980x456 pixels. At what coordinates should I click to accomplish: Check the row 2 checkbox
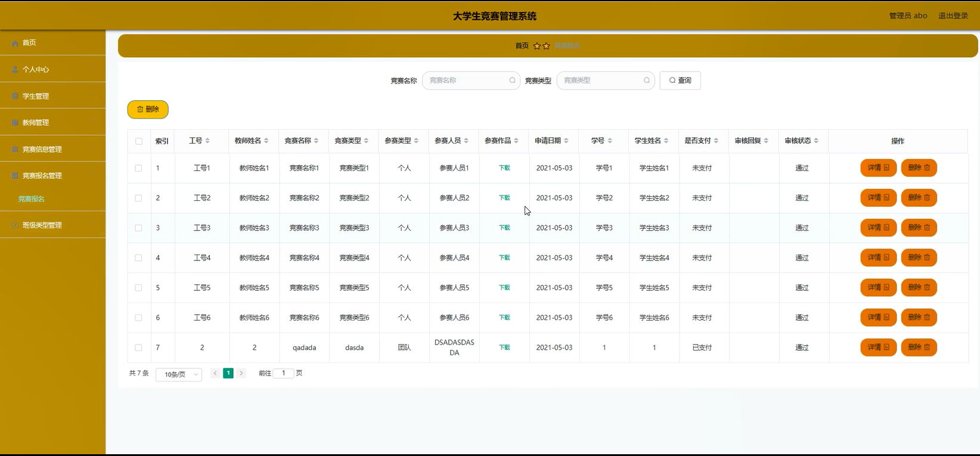tap(138, 198)
